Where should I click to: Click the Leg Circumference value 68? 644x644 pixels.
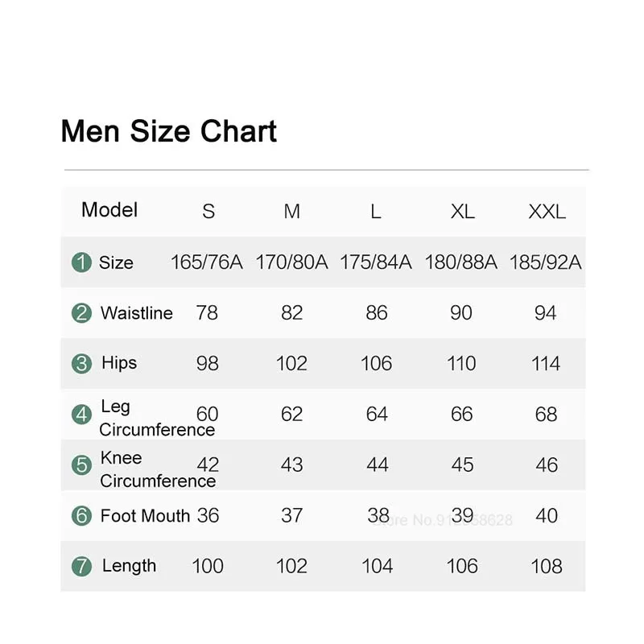[546, 415]
